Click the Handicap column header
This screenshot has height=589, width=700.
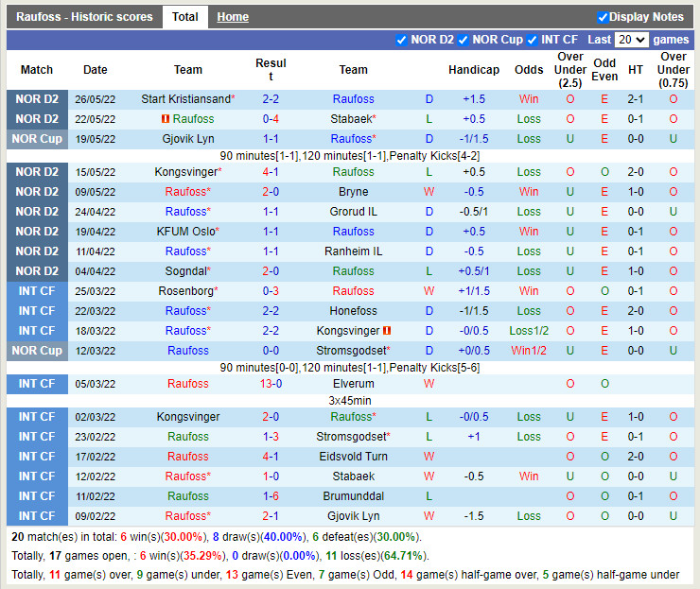473,70
